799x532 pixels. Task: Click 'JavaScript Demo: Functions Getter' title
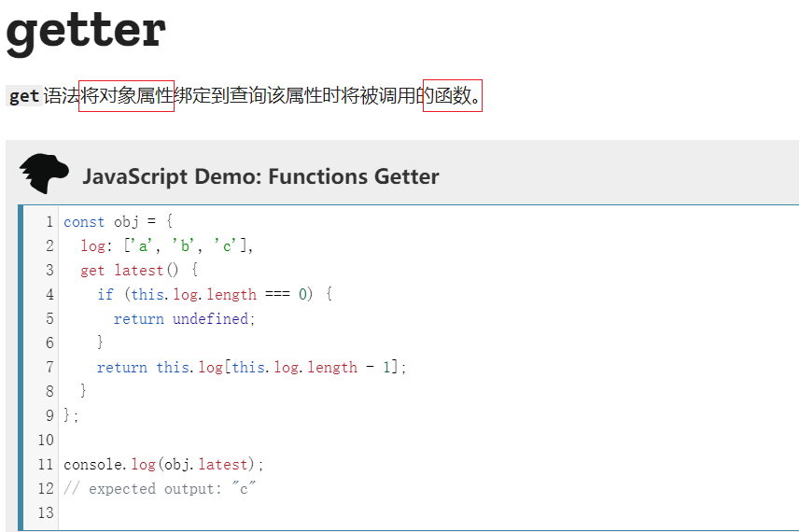[x=260, y=176]
